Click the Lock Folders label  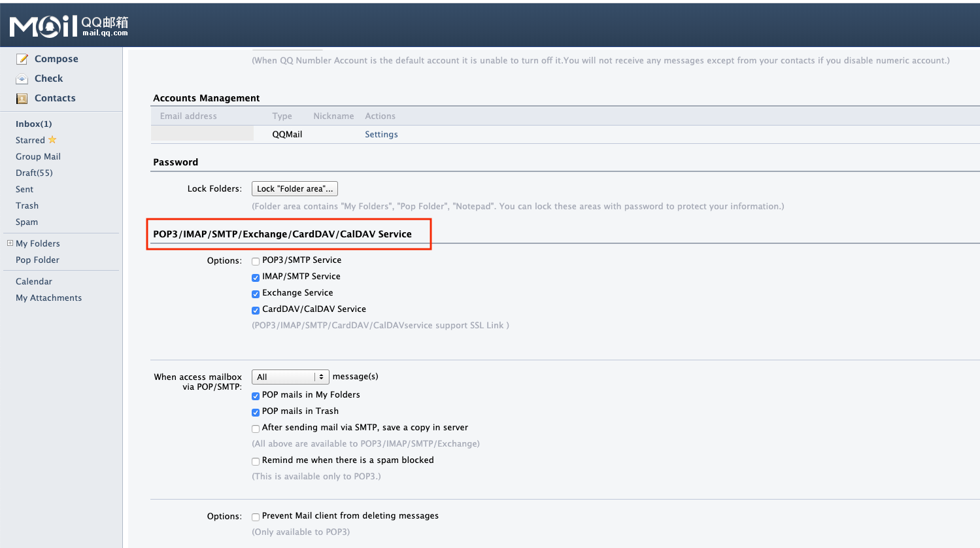214,188
